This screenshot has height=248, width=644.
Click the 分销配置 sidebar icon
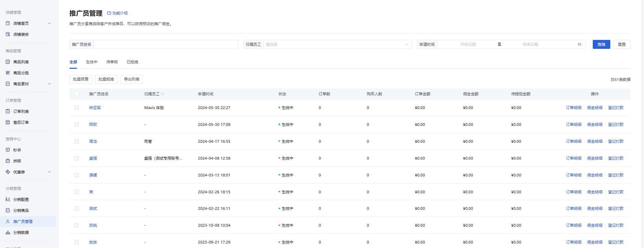click(8, 200)
